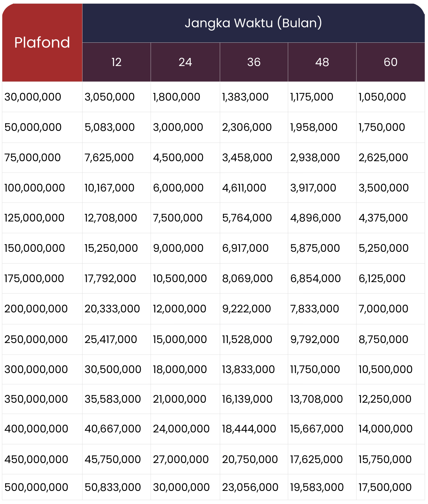Click the 15,667,000 installment cell
Viewport: 428px width, 504px height.
tap(316, 429)
